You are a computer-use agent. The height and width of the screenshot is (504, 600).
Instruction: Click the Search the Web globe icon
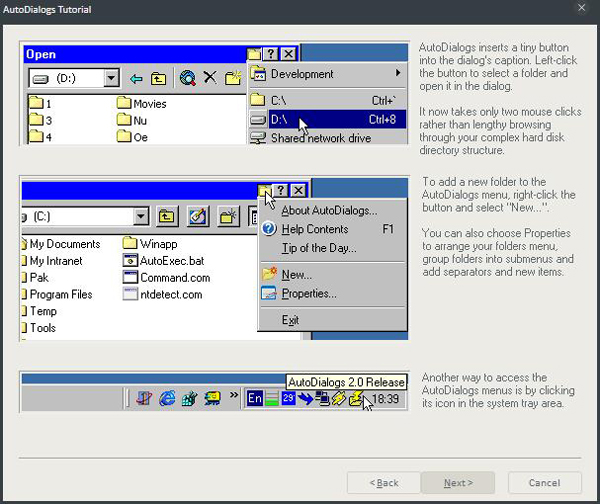[x=188, y=78]
